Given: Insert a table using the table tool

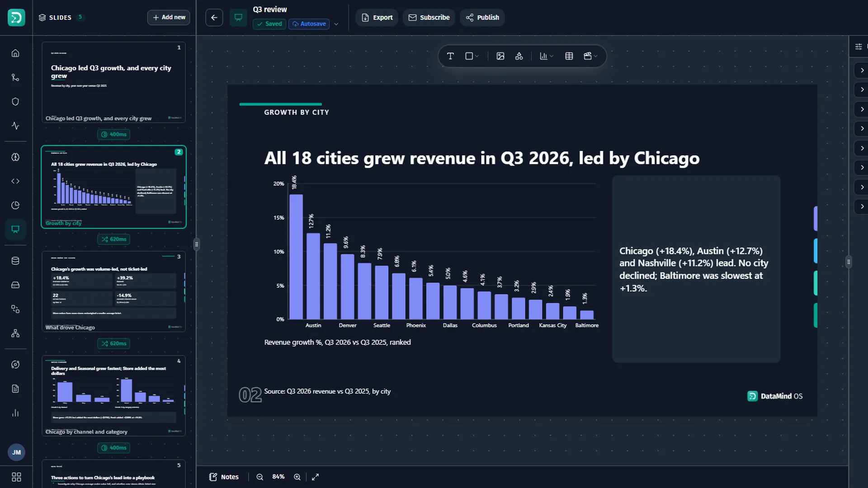Looking at the screenshot, I should (569, 56).
